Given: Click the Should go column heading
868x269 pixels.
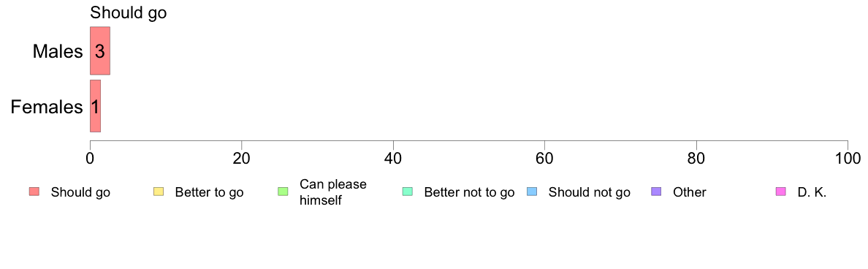Looking at the screenshot, I should 129,12.
